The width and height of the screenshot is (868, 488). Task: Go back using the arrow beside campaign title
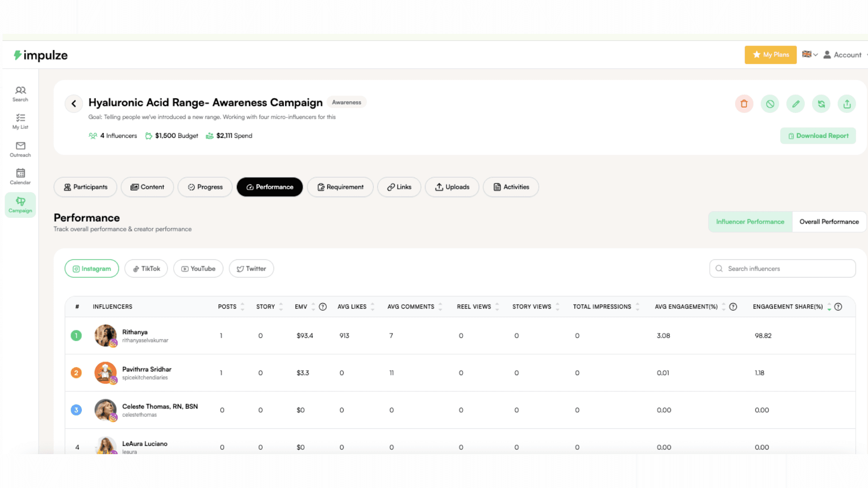coord(74,103)
